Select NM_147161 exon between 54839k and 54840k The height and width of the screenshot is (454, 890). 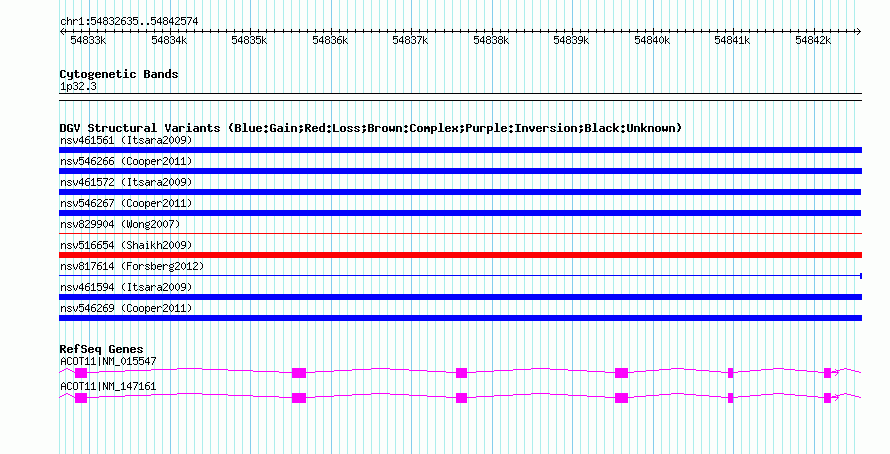622,398
